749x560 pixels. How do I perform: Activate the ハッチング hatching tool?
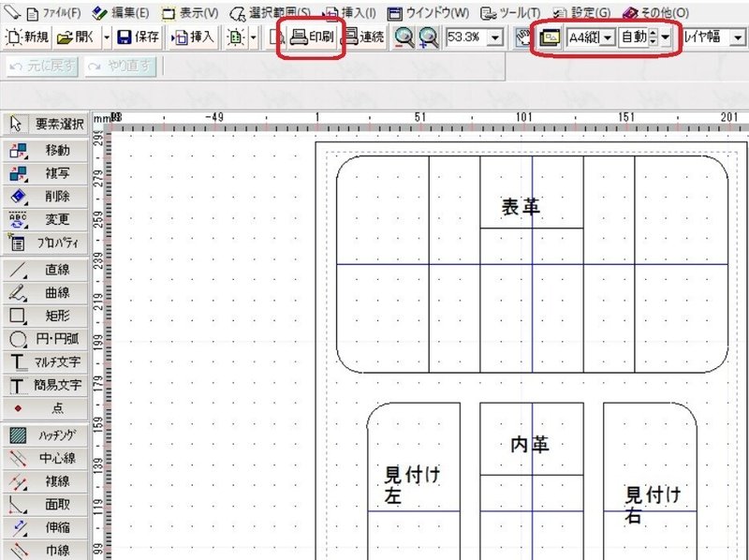pos(46,435)
